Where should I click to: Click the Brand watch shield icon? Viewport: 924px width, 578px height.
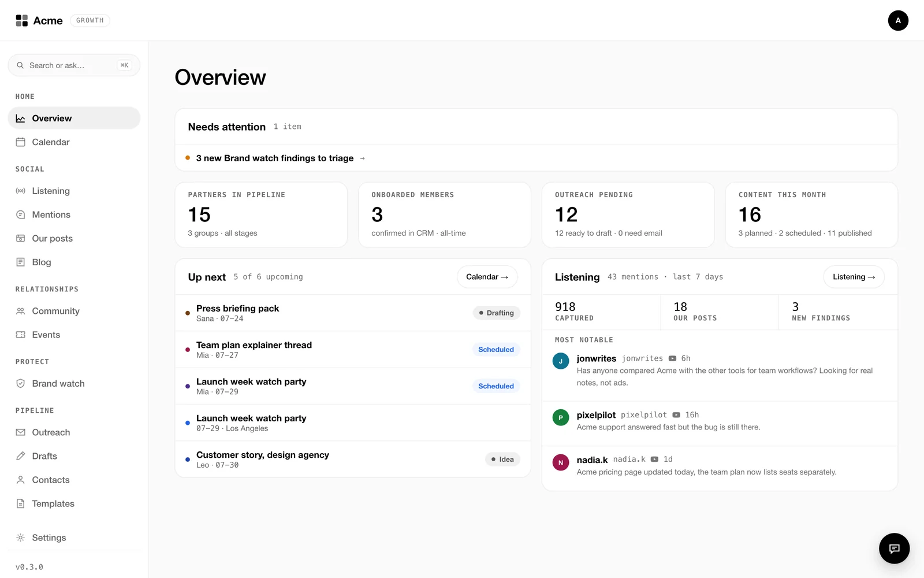coord(20,383)
